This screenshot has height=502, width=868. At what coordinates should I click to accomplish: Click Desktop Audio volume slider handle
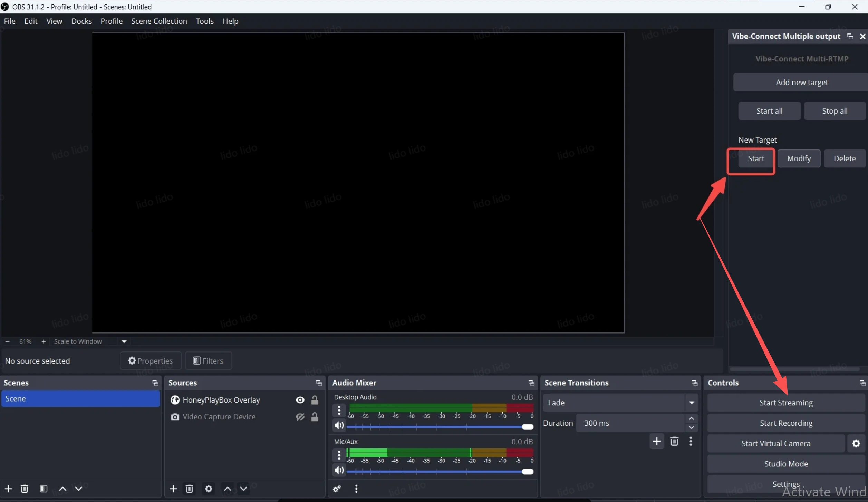[x=527, y=427]
